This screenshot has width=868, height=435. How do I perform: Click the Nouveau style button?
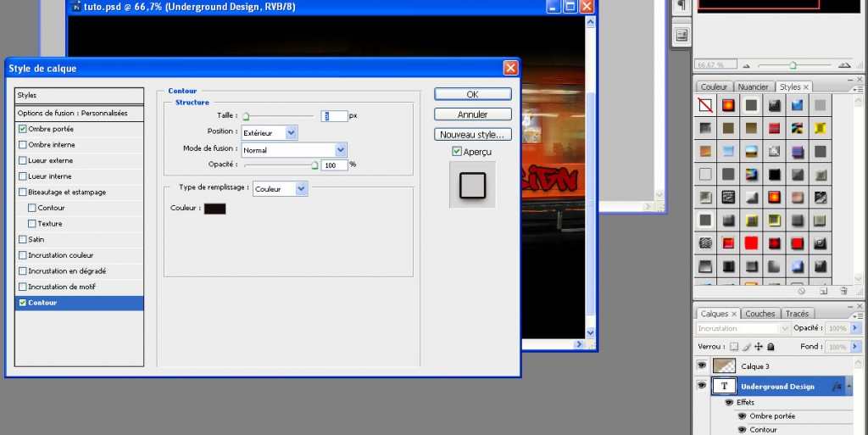(x=472, y=135)
